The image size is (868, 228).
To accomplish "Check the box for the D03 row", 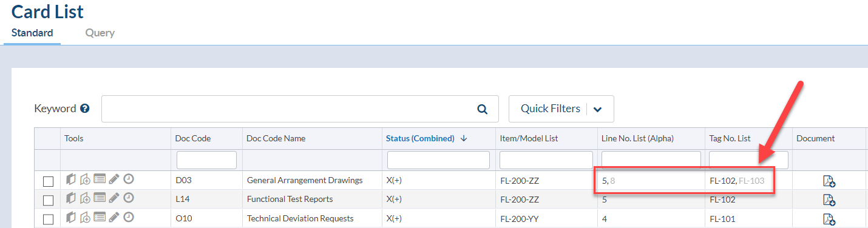I will click(48, 181).
